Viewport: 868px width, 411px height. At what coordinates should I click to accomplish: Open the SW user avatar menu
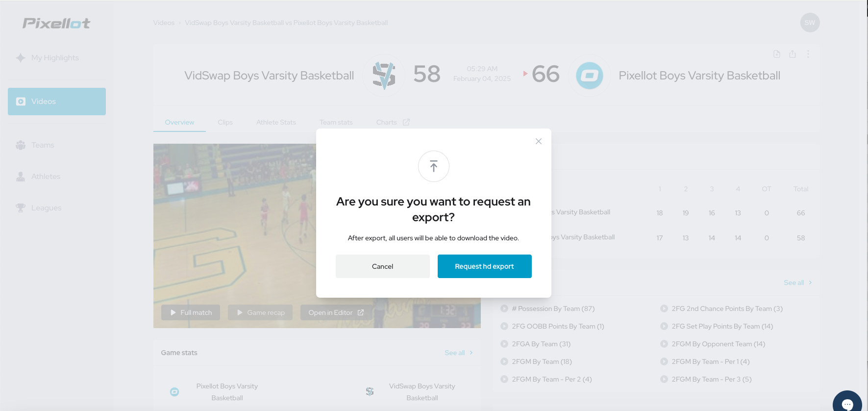click(x=810, y=23)
